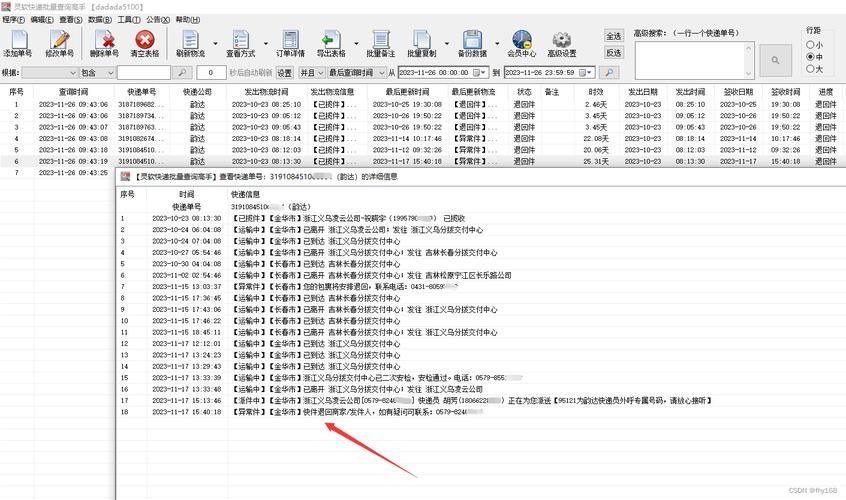This screenshot has height=500, width=846.
Task: Click detail entry 1 【已揽件】 已揽收
Action: coord(349,218)
